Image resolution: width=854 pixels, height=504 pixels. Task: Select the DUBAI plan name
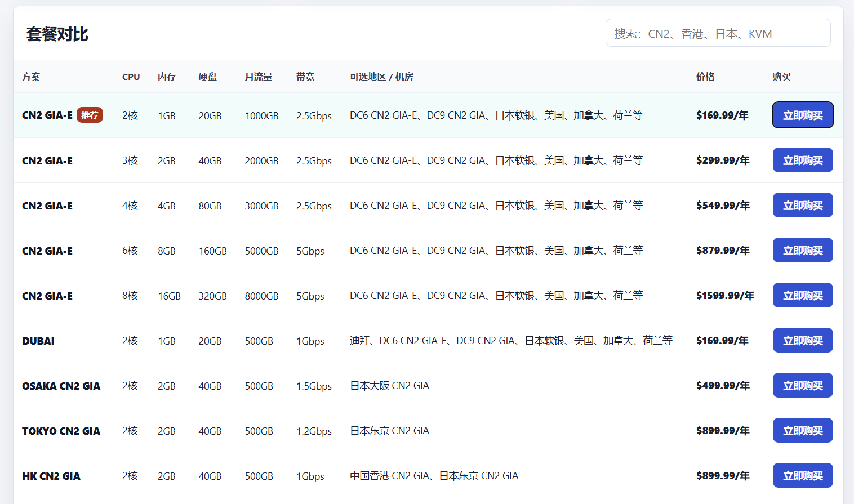coord(38,341)
